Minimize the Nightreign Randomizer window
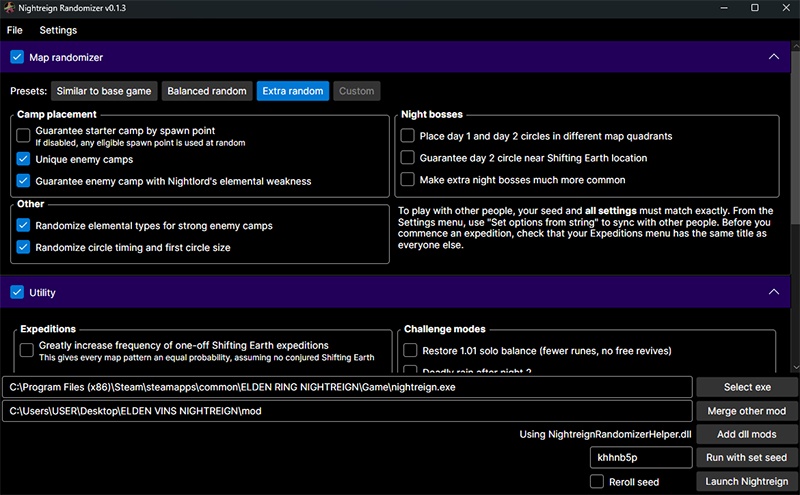The height and width of the screenshot is (495, 800). tap(724, 8)
